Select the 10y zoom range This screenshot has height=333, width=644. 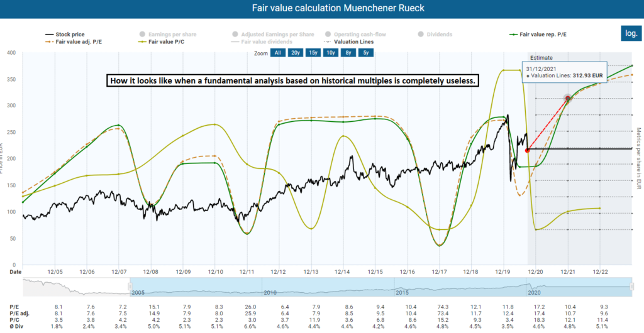coord(331,53)
